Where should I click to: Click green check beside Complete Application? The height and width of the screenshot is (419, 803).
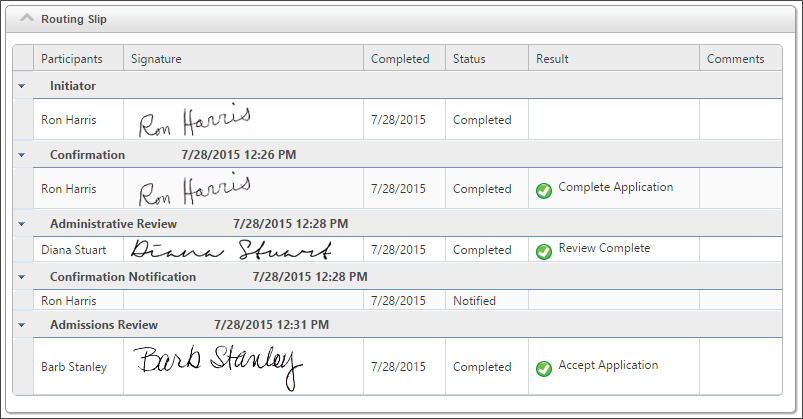pos(544,190)
